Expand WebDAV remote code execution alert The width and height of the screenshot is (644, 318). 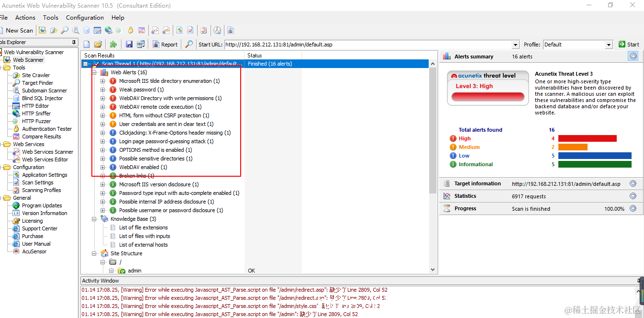(103, 107)
